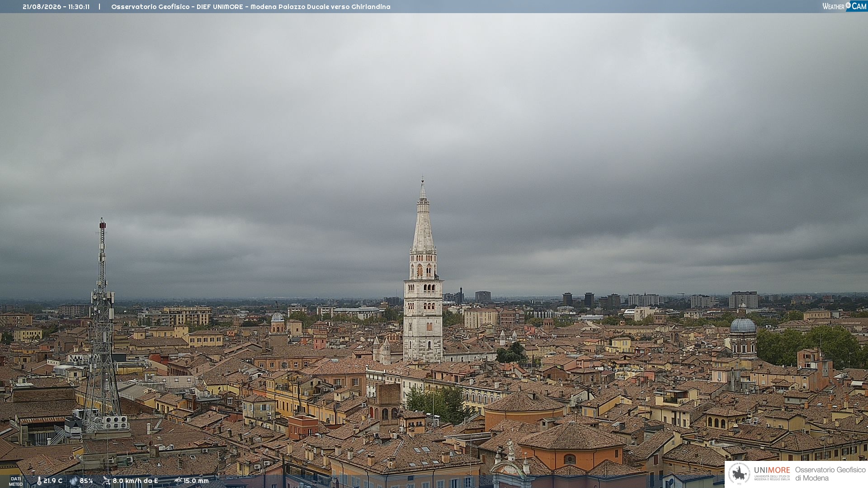868x488 pixels.
Task: Click the wind speed windsock icon
Action: pos(106,481)
